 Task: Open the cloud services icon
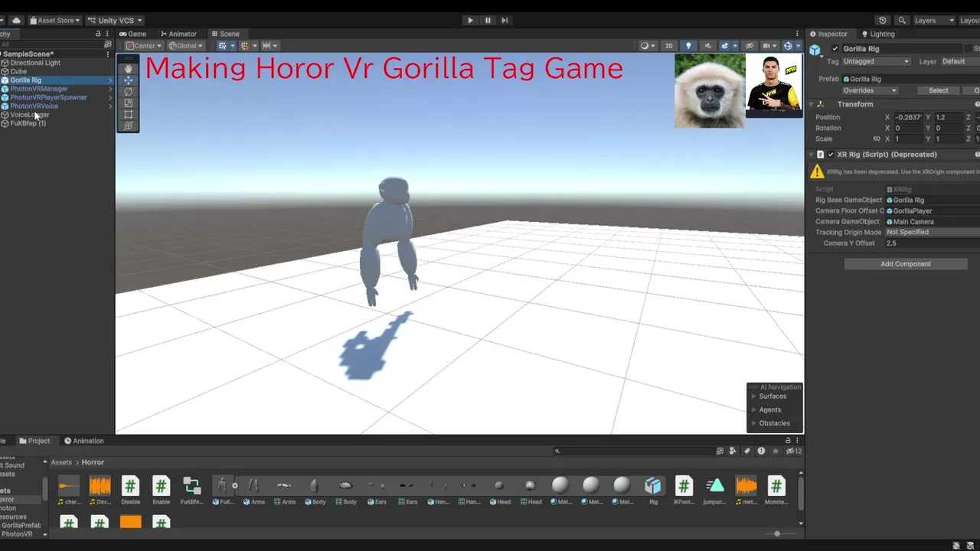(x=16, y=21)
